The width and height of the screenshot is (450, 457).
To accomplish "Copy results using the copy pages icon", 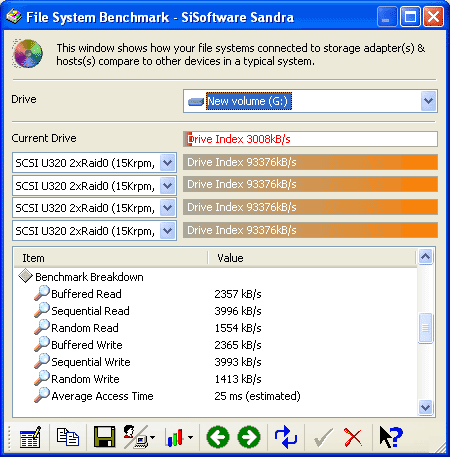I will pos(68,437).
